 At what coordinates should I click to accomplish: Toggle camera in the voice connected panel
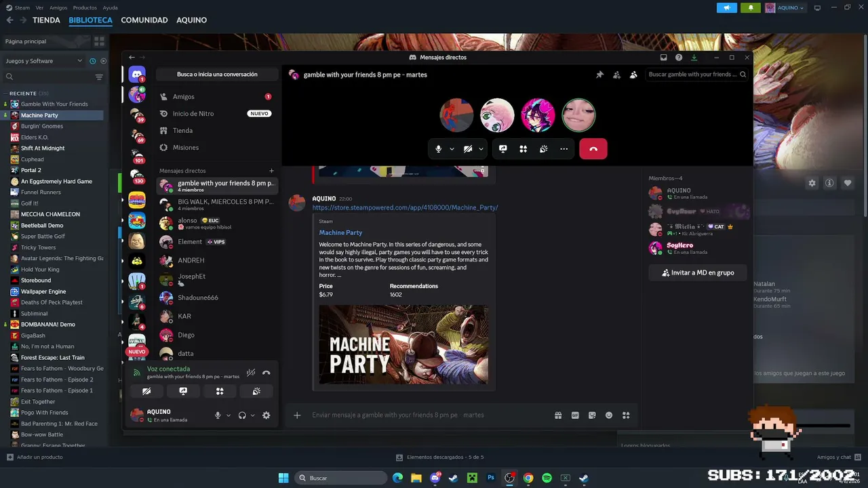point(146,391)
